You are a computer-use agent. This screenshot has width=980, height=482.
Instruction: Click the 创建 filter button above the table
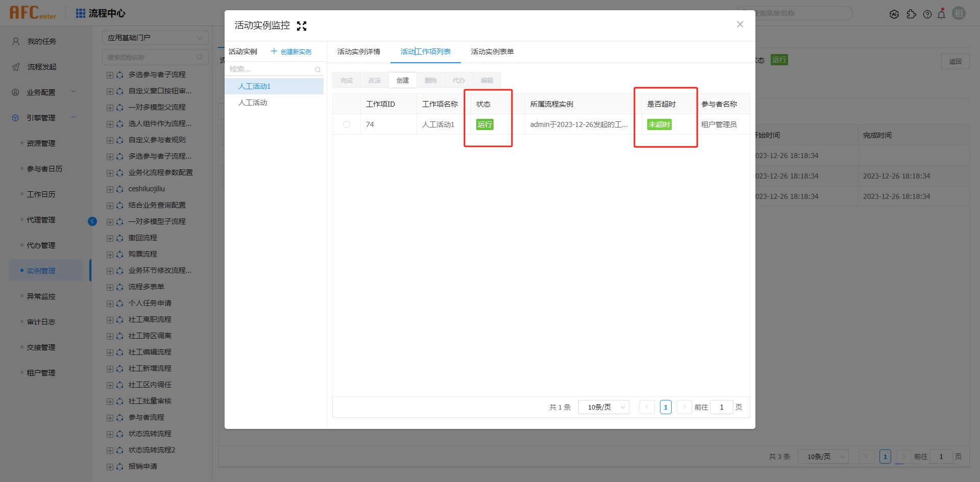pos(403,80)
